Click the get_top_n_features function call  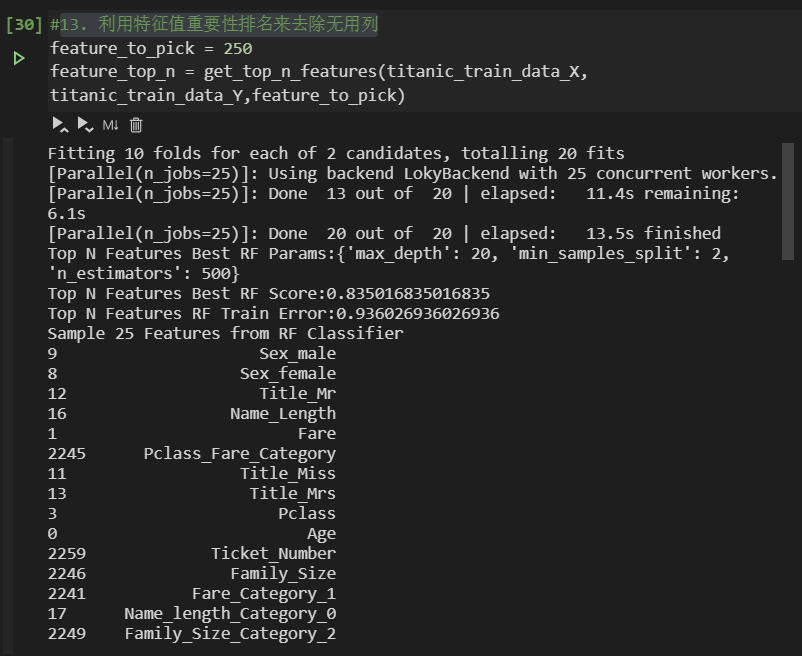pos(292,72)
